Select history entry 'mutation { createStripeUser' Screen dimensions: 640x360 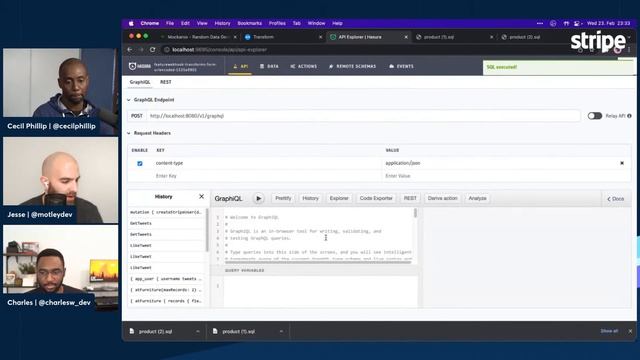coord(166,212)
